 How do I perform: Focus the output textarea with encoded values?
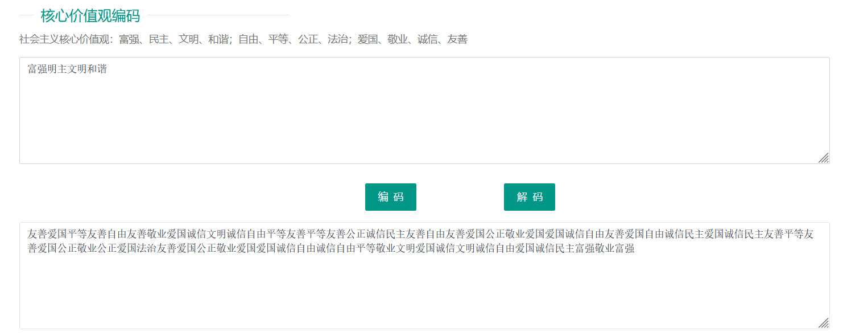[424, 276]
